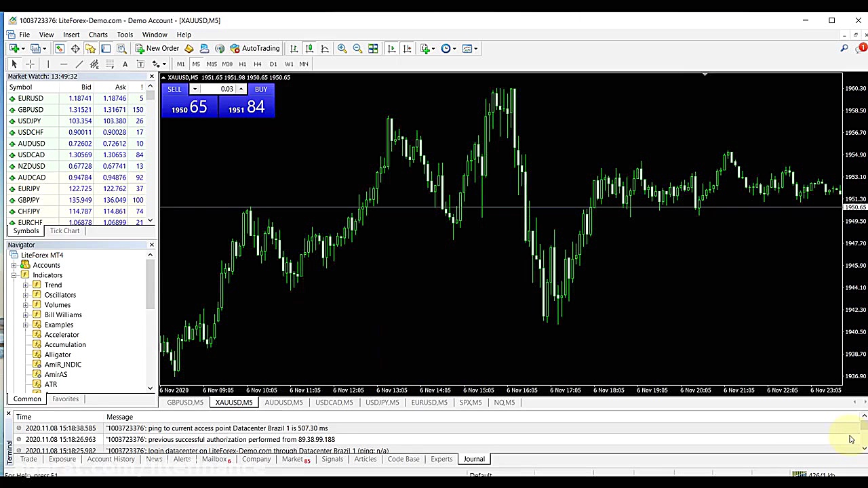Open the Insert menu
868x488 pixels.
click(71, 35)
